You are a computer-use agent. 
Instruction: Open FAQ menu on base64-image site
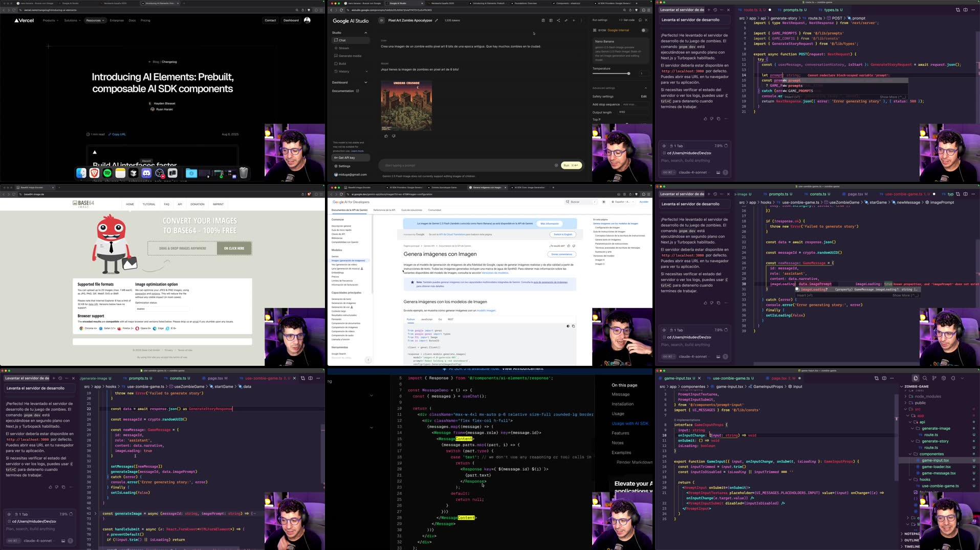point(166,204)
